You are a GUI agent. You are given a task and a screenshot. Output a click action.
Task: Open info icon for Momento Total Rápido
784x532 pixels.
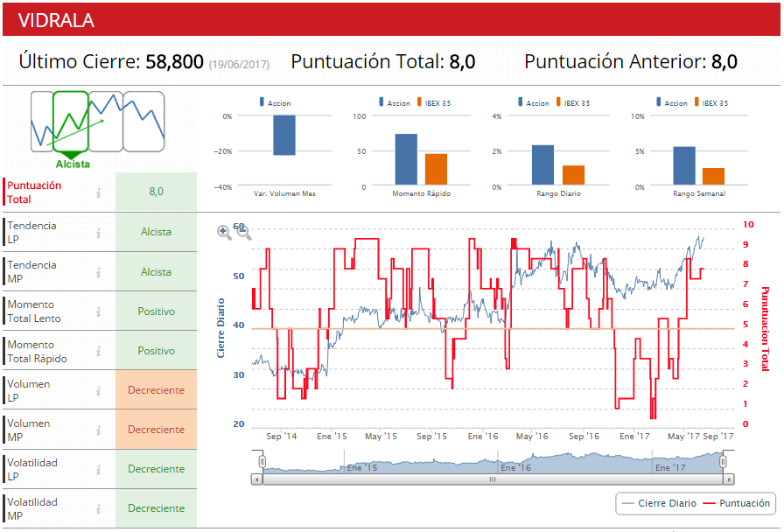click(99, 351)
